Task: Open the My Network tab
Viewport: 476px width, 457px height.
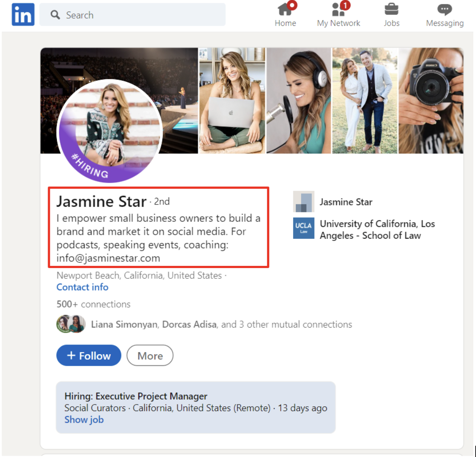Action: click(x=339, y=15)
